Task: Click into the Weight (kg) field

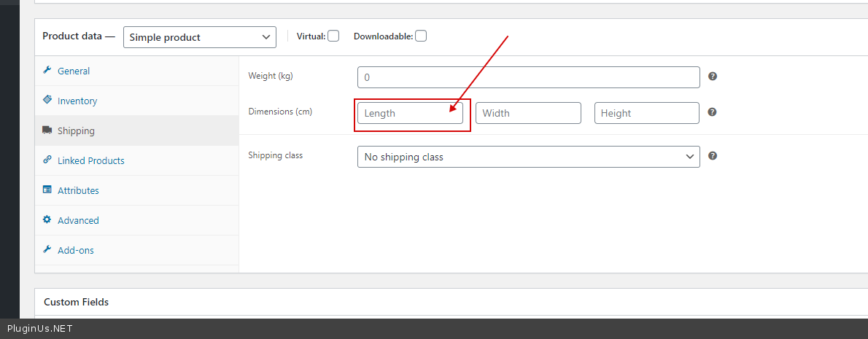Action: (528, 77)
